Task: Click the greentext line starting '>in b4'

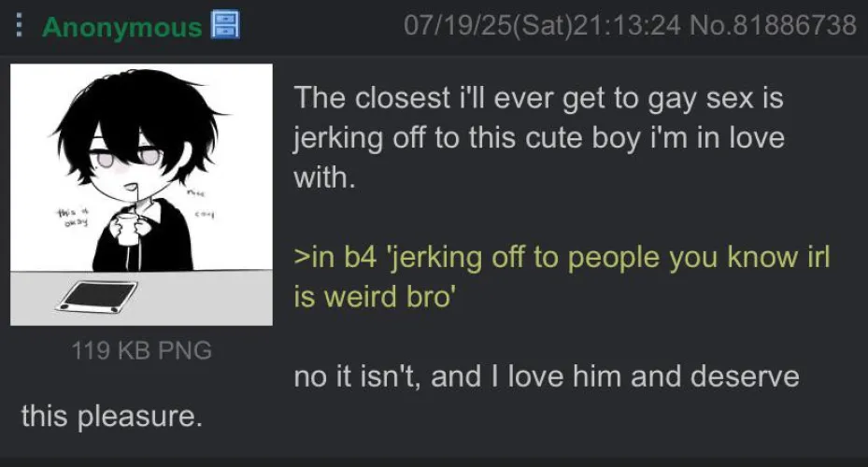Action: pyautogui.click(x=562, y=257)
